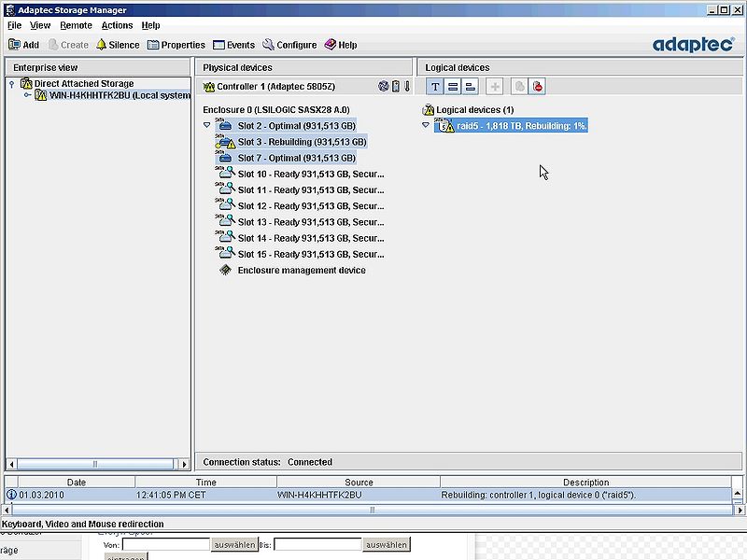Open the Help menu
The image size is (747, 560).
pos(150,25)
